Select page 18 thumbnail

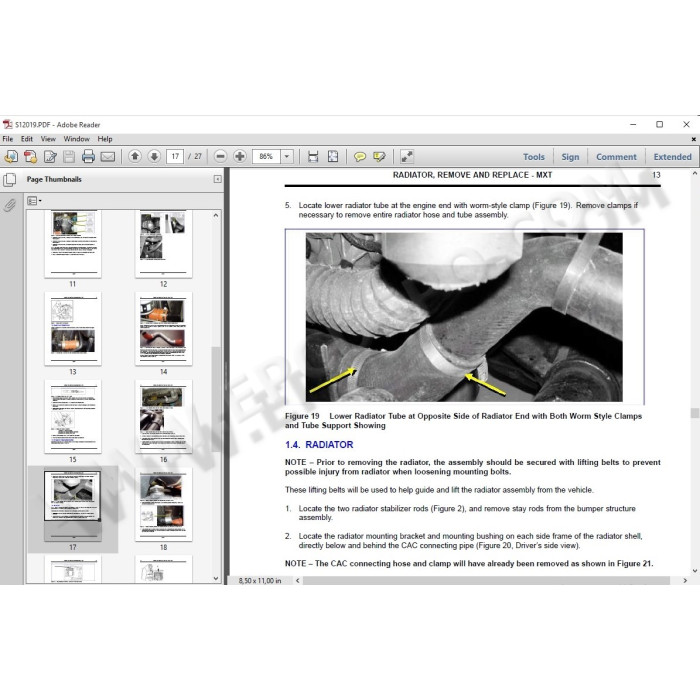[x=163, y=504]
